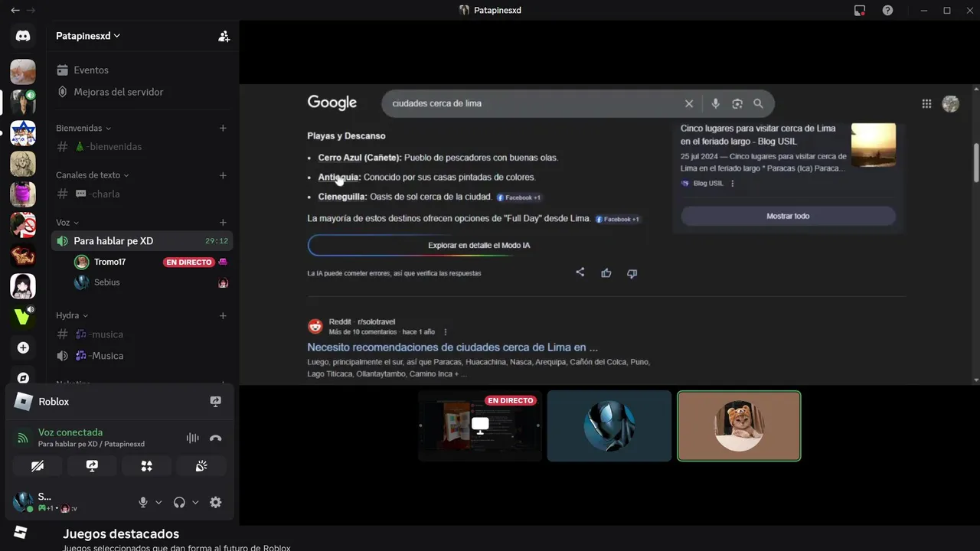Select the server with the no-smoking sign icon
980x551 pixels.
click(x=23, y=225)
